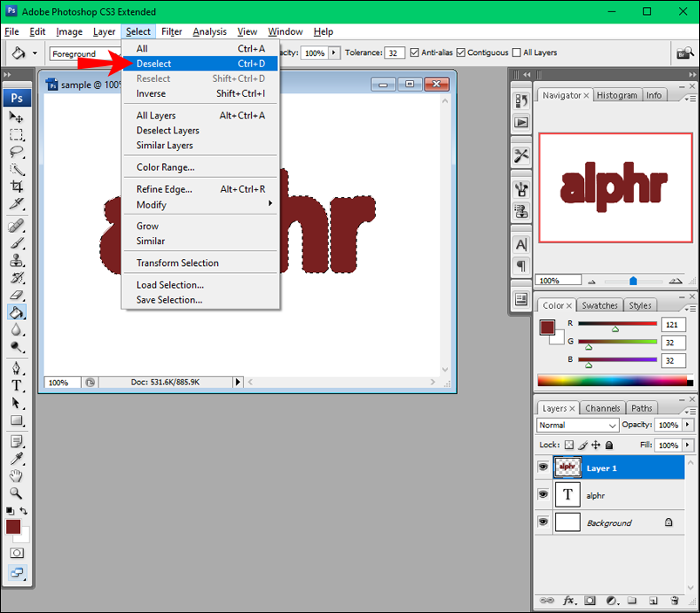Add layer style with fx icon
The height and width of the screenshot is (613, 700).
coord(569,601)
